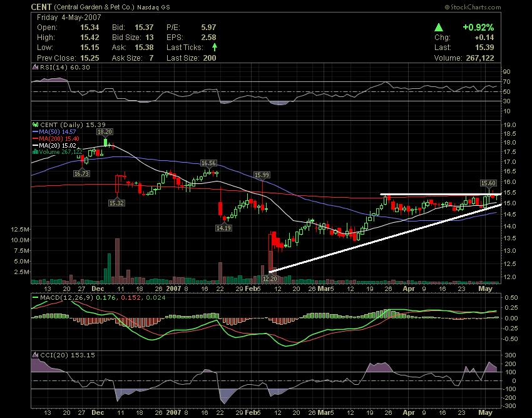Click the white MA(20) legend line
This screenshot has height=418, width=532.
tap(35, 145)
